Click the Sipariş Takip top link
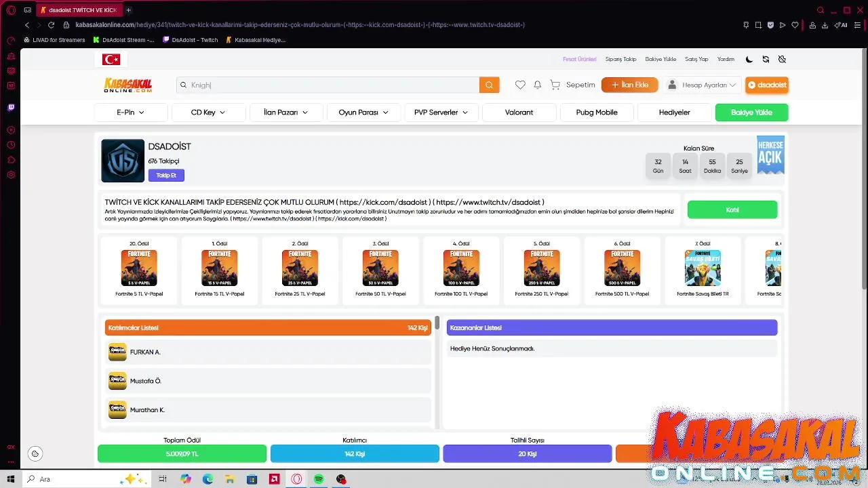The width and height of the screenshot is (868, 488). 620,59
